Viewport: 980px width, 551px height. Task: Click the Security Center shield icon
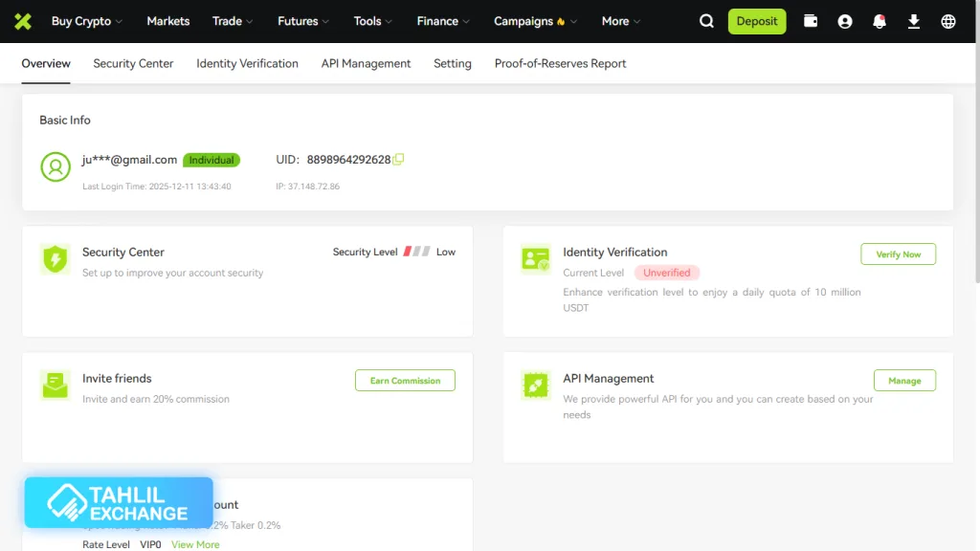[x=56, y=259]
